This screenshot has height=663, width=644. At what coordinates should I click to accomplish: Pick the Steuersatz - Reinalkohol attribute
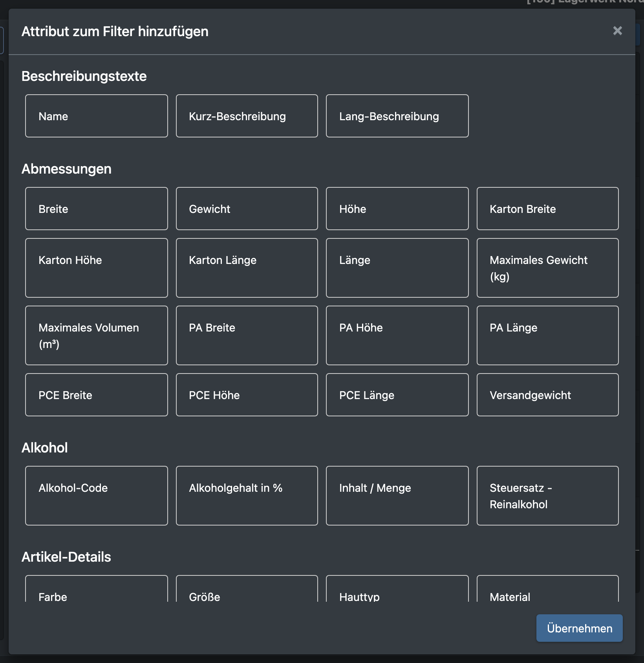click(x=548, y=496)
